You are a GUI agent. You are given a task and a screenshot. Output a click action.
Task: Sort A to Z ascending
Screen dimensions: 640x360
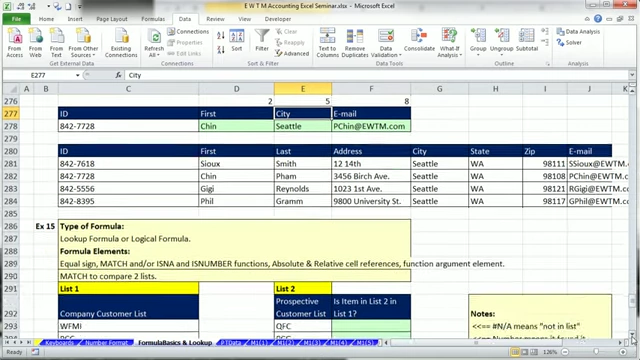tap(221, 36)
